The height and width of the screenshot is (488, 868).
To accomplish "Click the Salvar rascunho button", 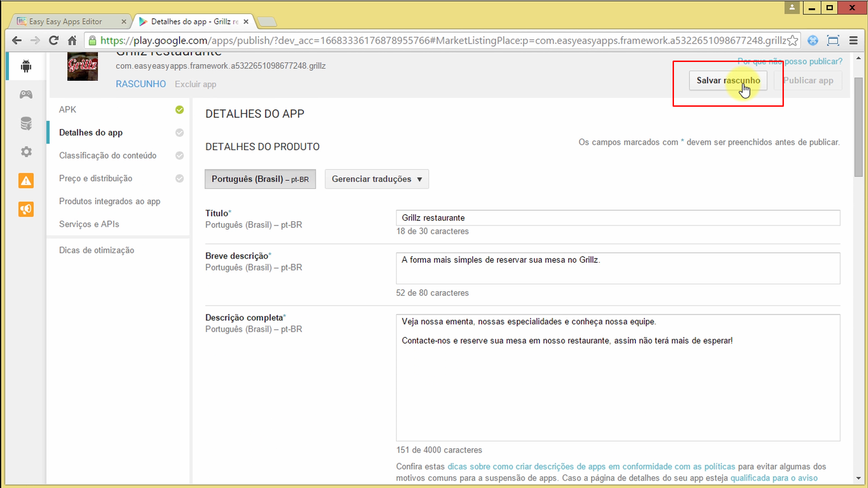I will click(728, 81).
